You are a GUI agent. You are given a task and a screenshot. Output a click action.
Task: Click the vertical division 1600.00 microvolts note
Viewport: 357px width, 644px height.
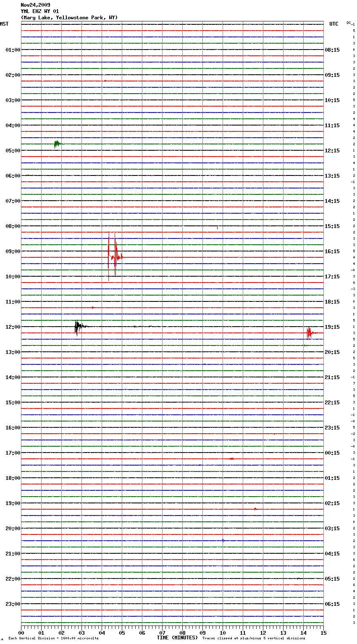pyautogui.click(x=54, y=639)
